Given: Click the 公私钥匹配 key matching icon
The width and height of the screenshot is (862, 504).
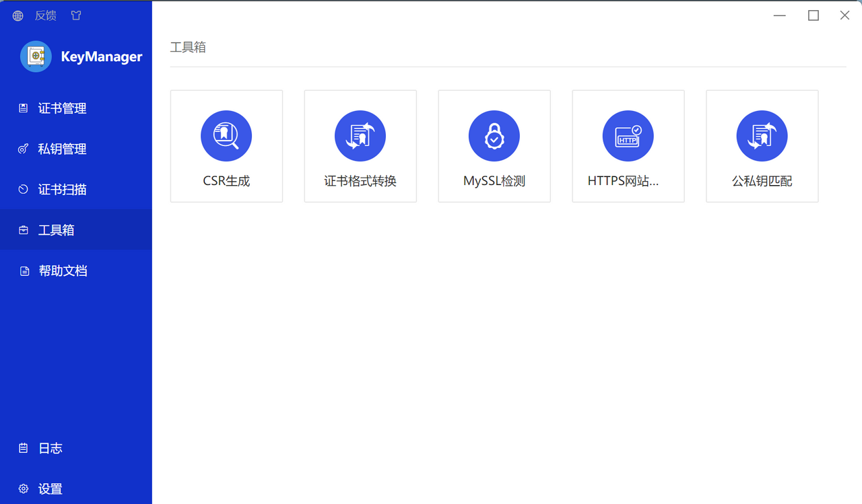Looking at the screenshot, I should click(762, 136).
